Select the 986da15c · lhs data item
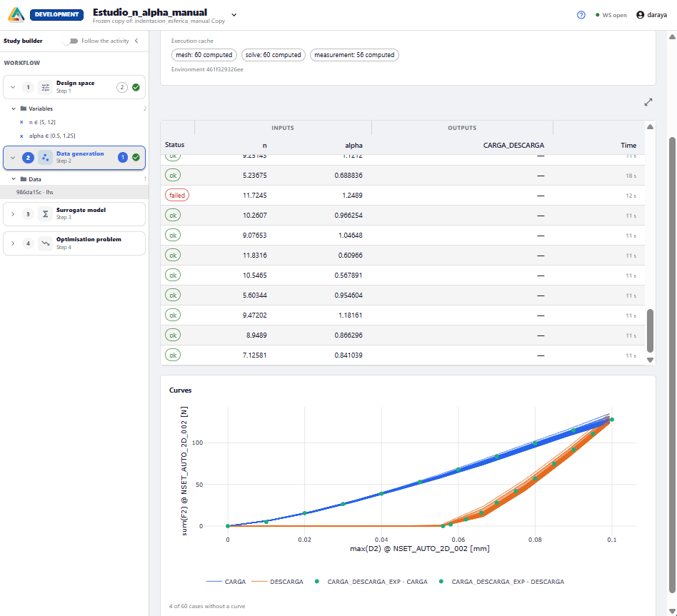677x616 pixels. 74,192
